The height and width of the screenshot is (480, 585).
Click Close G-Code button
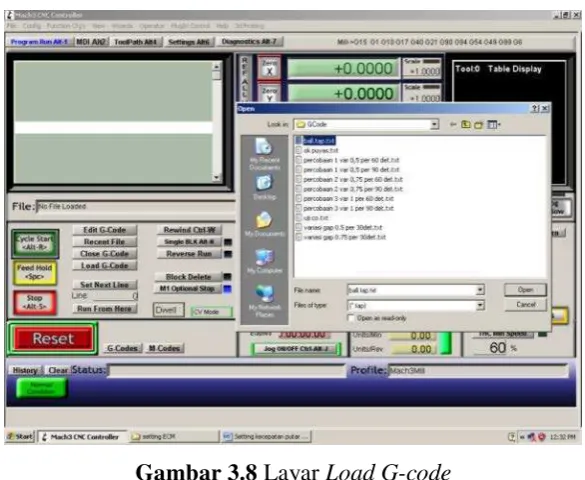point(104,254)
